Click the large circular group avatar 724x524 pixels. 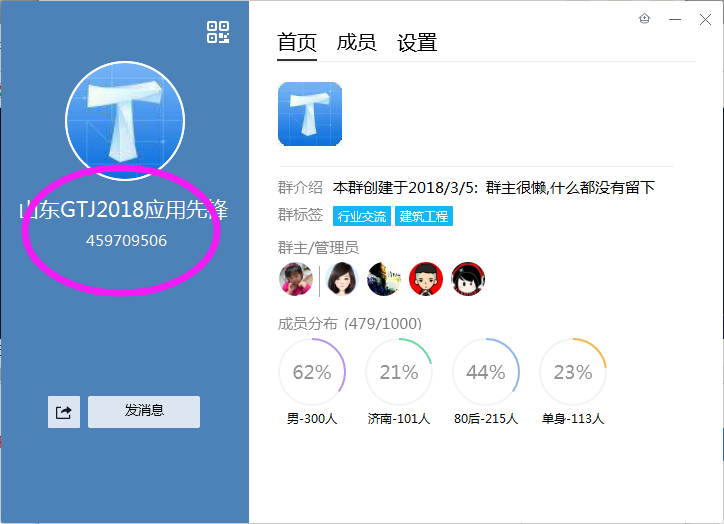(x=125, y=121)
